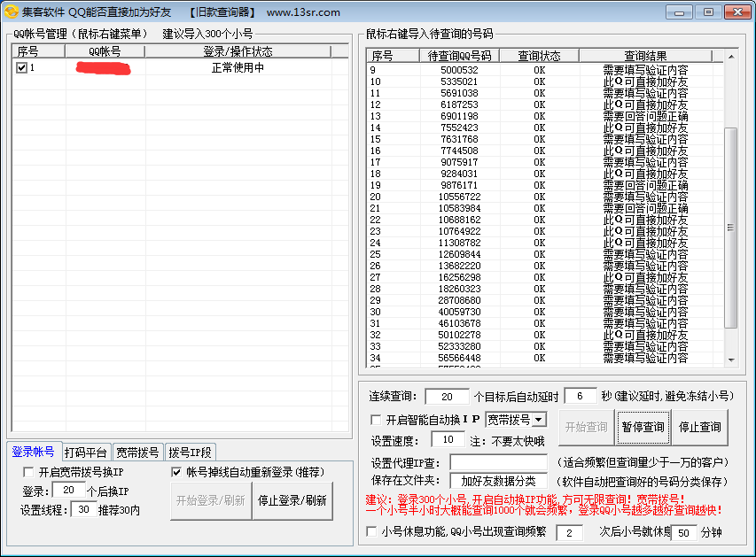The width and height of the screenshot is (756, 557).
Task: Click the 保存在文件夹 input field
Action: point(499,481)
